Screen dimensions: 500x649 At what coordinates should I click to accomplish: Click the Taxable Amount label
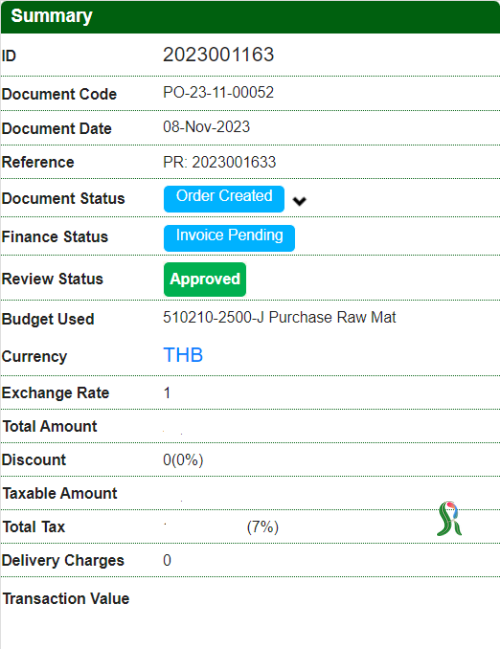point(60,493)
